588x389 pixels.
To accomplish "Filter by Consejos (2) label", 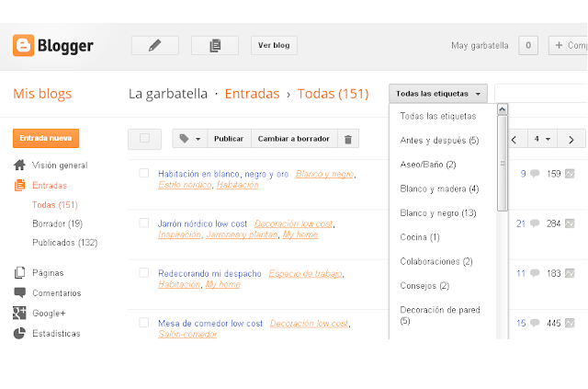I will coord(424,286).
